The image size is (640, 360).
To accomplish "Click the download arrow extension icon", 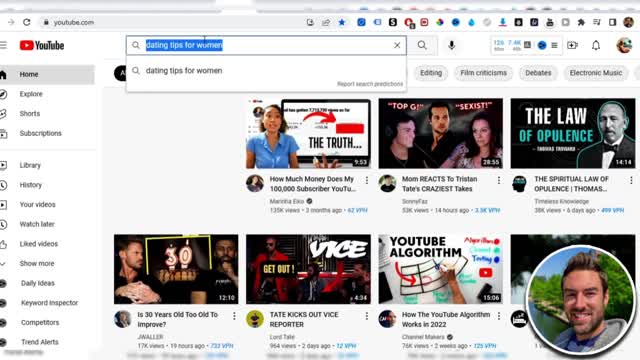I will click(x=502, y=22).
